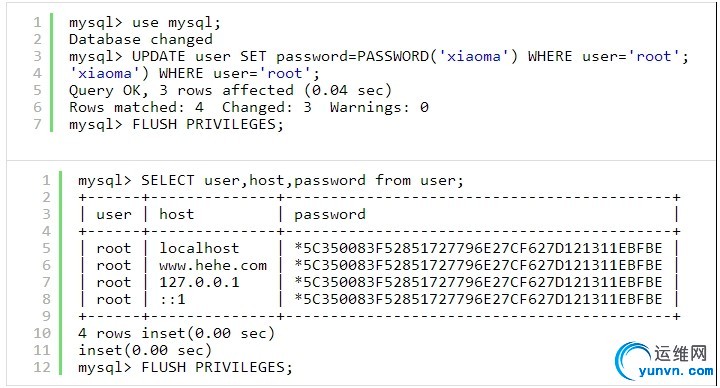
Task: Click the 'xiaoma' string in PASSWORD function
Action: coord(474,56)
